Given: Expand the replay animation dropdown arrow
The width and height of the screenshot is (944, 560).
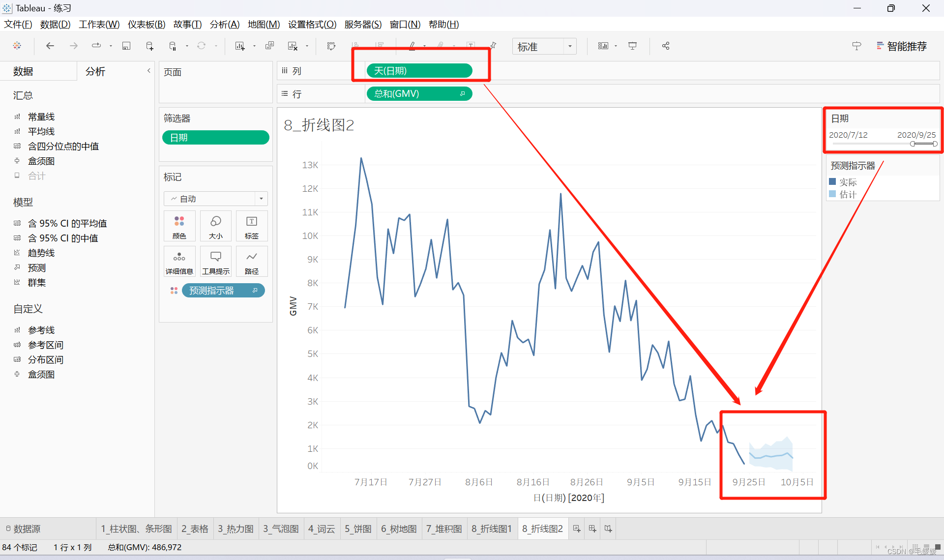Looking at the screenshot, I should (x=111, y=46).
